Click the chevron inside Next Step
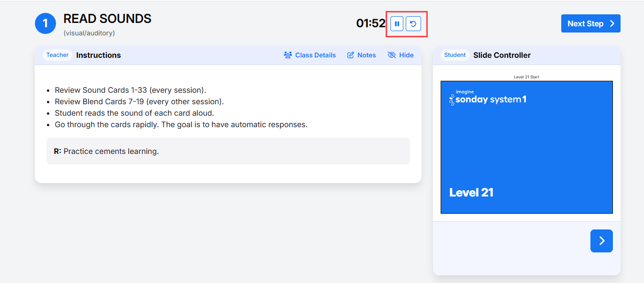Screen dimensions: 644x283 (x=612, y=23)
